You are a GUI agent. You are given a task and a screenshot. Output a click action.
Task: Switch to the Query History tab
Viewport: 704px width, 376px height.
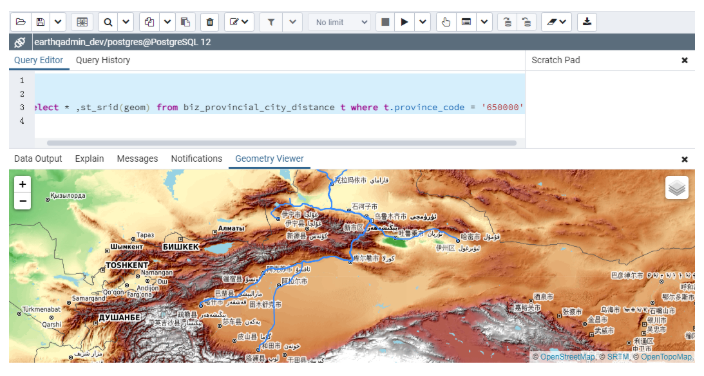tap(103, 60)
